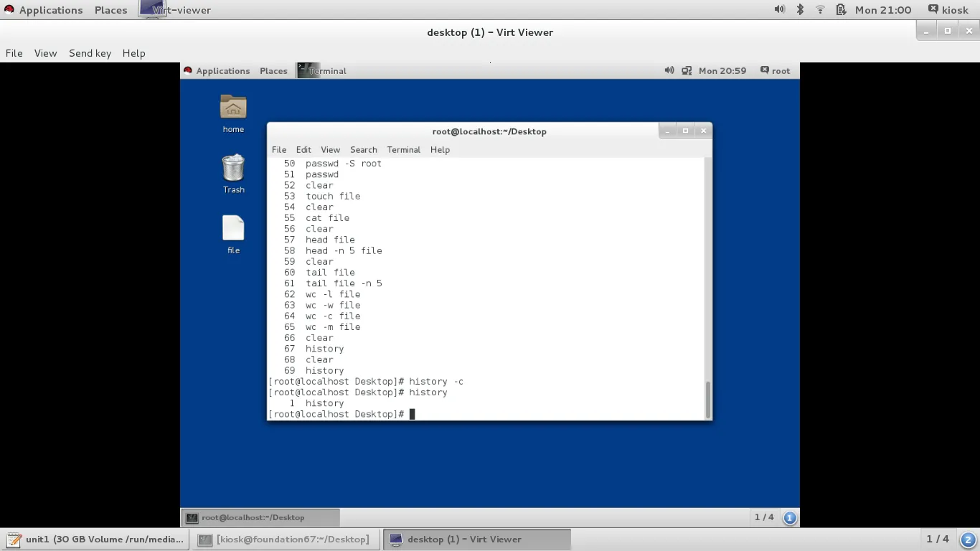Screen dimensions: 980x551
Task: Close the Virt Viewer window
Action: pos(969,31)
